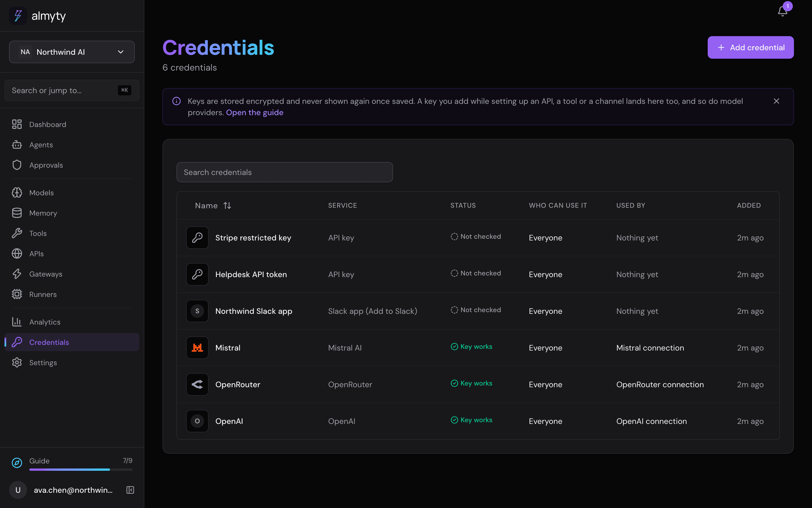Open the Northwind Slack app credential
The image size is (812, 508).
(254, 311)
